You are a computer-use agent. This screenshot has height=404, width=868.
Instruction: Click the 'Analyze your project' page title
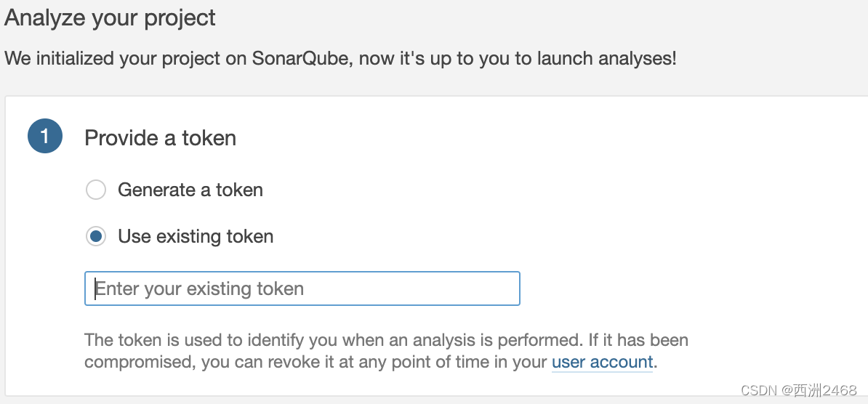point(110,17)
